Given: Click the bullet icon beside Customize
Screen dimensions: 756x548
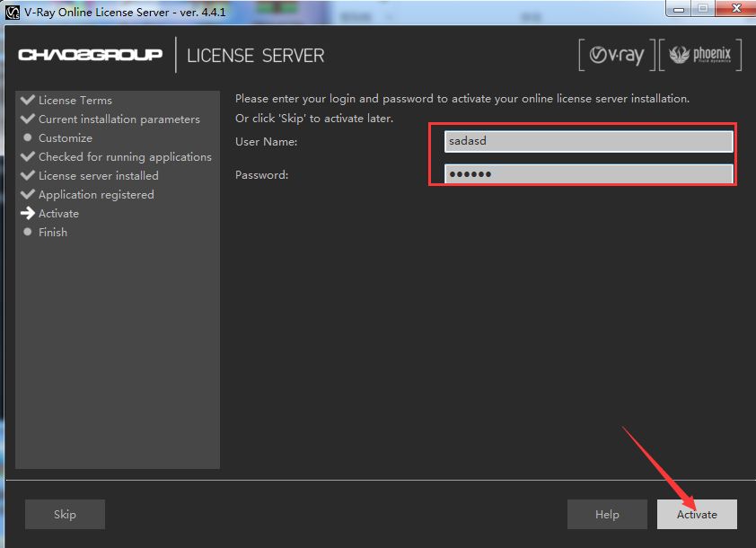Looking at the screenshot, I should pos(28,137).
